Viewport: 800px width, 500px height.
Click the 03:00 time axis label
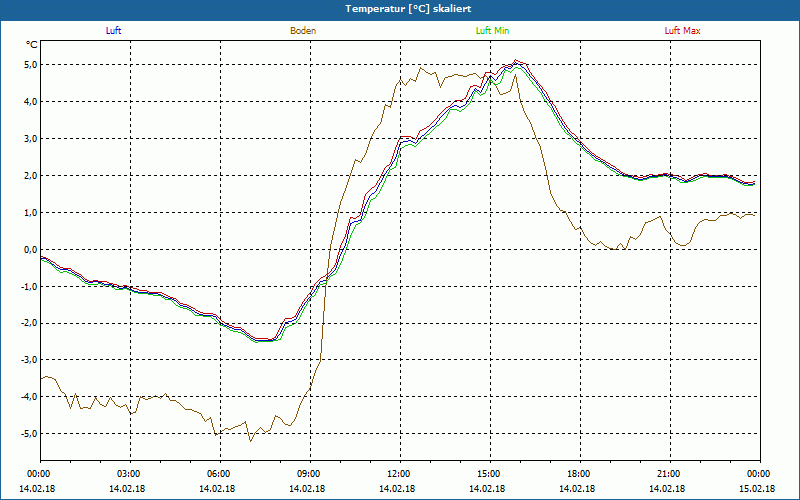pos(131,474)
